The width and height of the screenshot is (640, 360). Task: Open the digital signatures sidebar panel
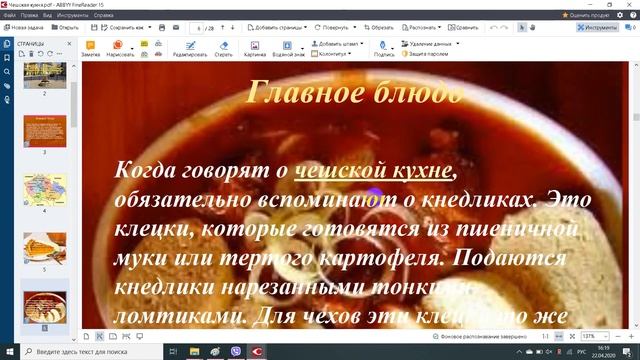tap(7, 100)
